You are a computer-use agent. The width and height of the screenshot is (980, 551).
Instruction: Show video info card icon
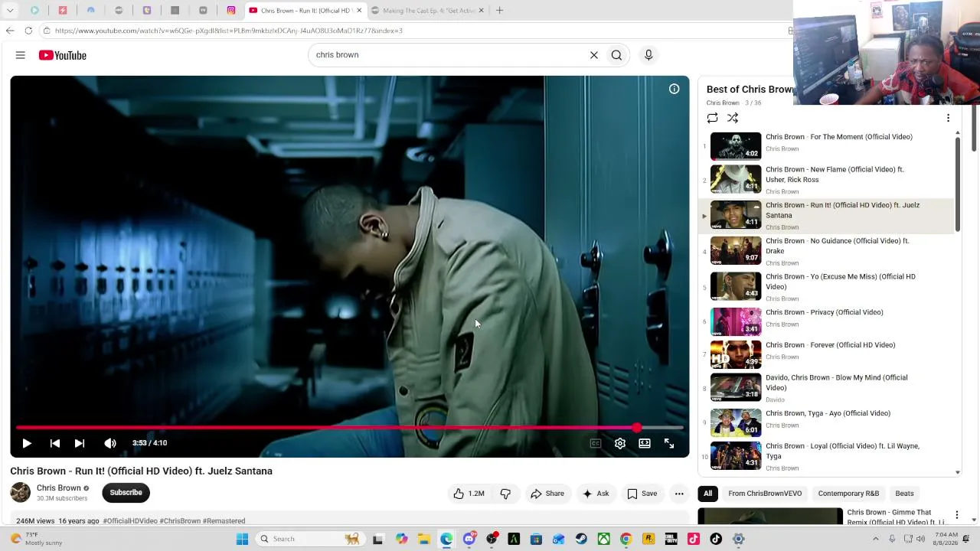(674, 89)
